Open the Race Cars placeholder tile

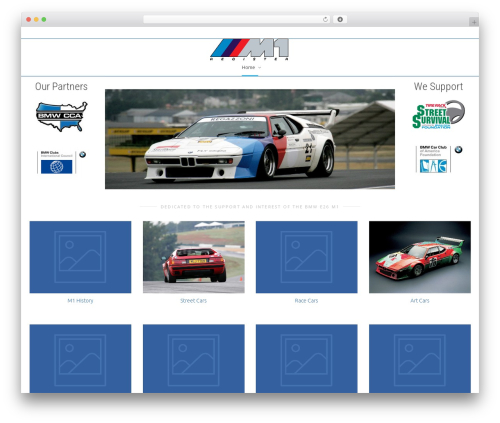(x=307, y=257)
